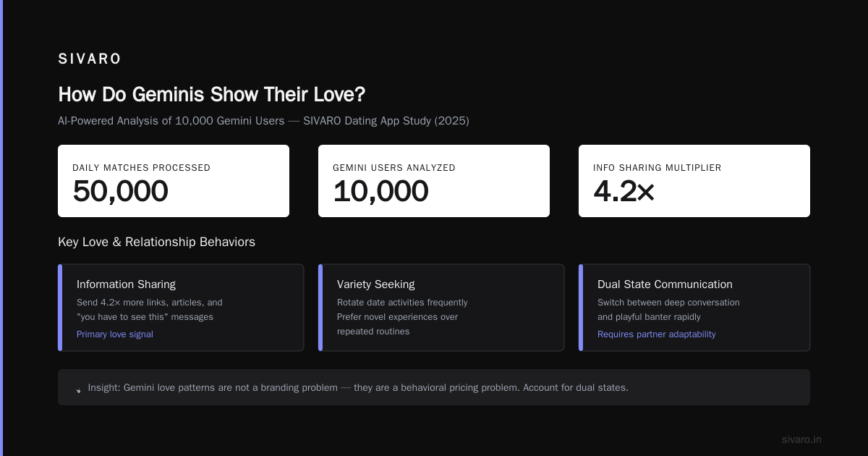
Task: Open the sivaro.in link at bottom right
Action: pos(801,439)
